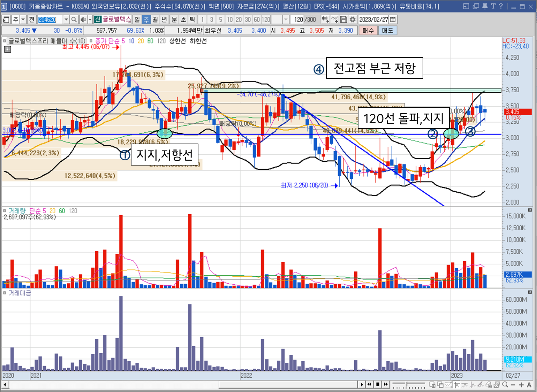Click the pin window icon in title bar
The height and width of the screenshot is (392, 537).
click(485, 6)
